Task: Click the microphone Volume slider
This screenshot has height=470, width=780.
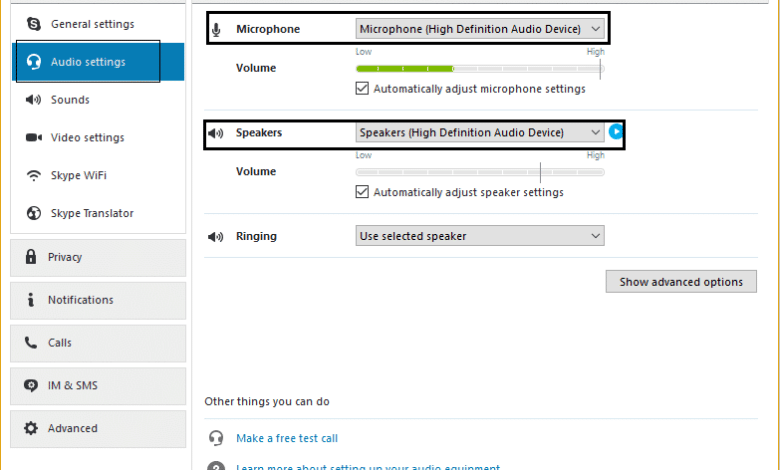Action: click(480, 69)
